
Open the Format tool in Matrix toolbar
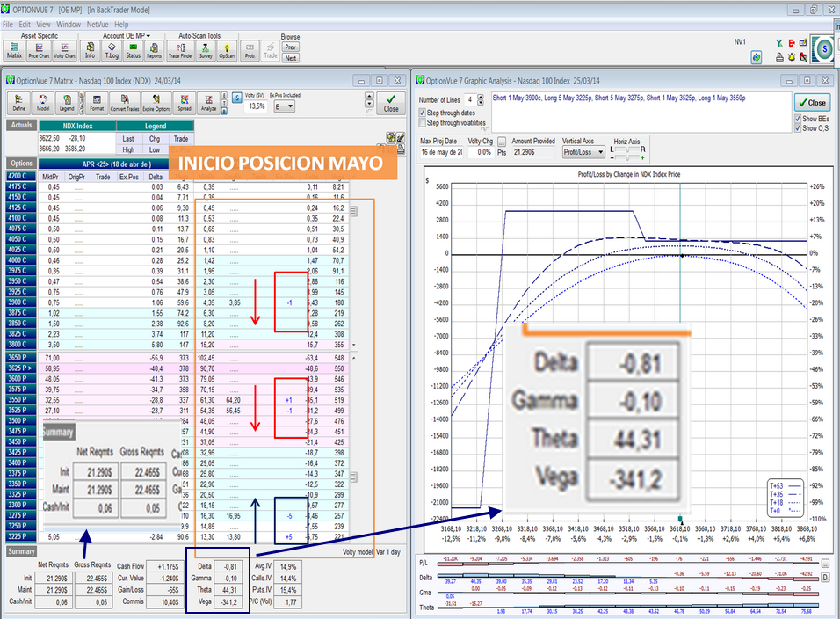[x=97, y=102]
